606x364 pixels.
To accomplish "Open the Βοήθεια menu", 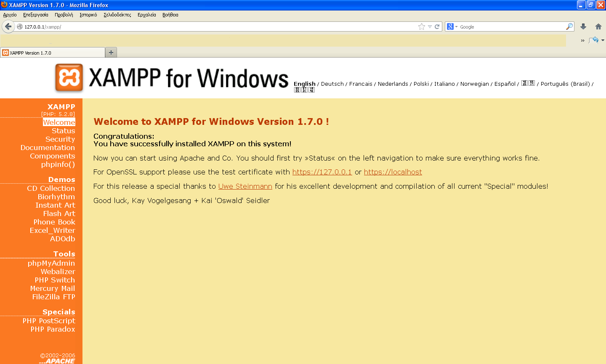I will tap(170, 15).
